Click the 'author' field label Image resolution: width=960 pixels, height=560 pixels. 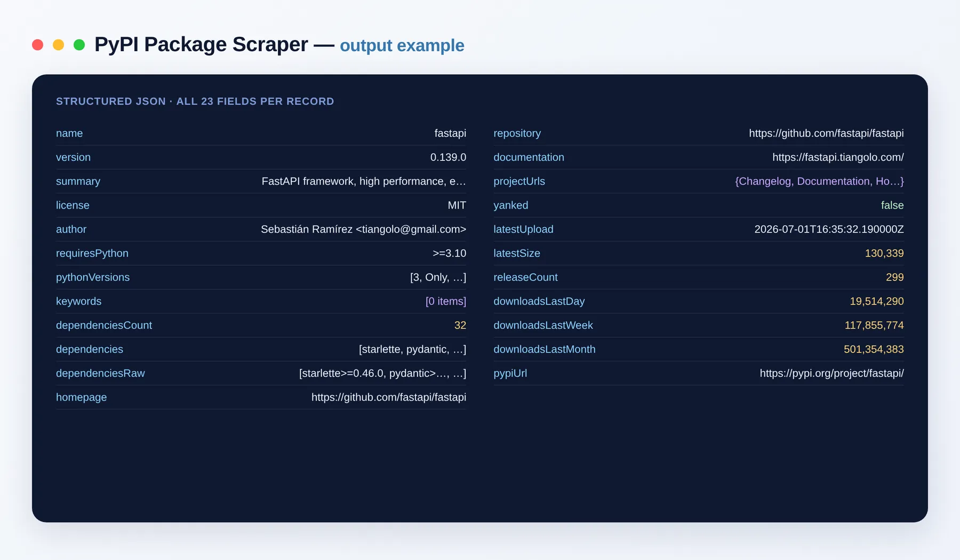71,229
